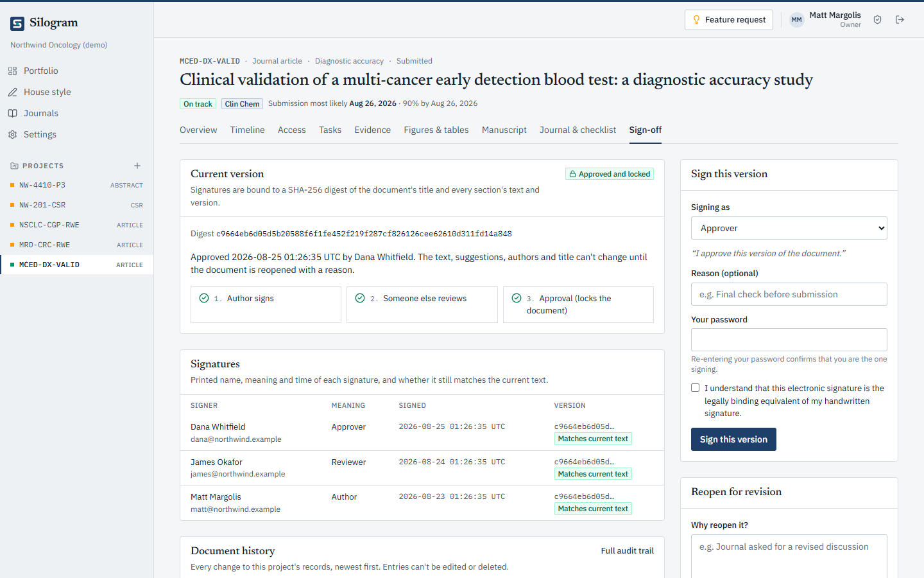Add a new project with plus icon
Screen dimensions: 924x578
(137, 166)
